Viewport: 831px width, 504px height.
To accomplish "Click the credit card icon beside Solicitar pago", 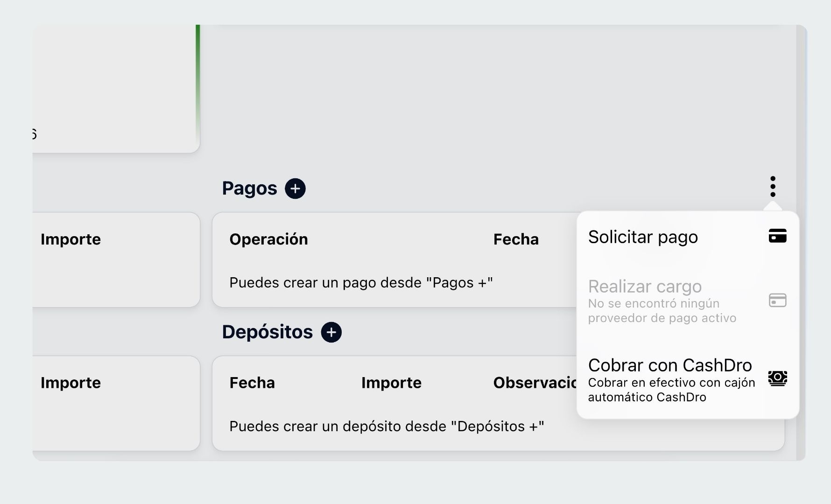I will tap(777, 236).
